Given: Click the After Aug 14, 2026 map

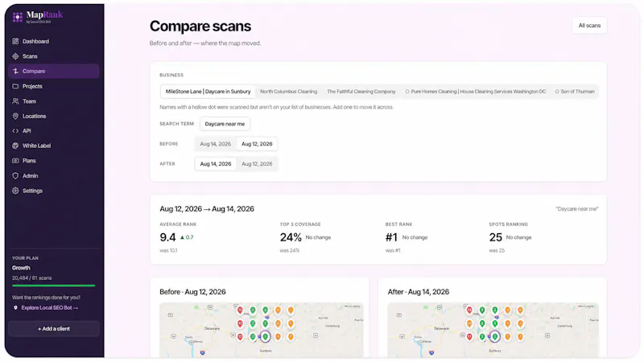Looking at the screenshot, I should pyautogui.click(x=493, y=330).
